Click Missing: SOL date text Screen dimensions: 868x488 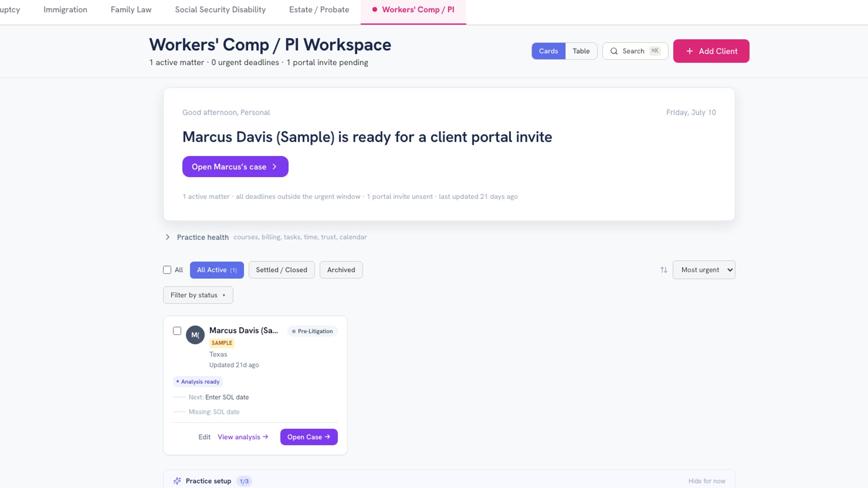tap(214, 412)
